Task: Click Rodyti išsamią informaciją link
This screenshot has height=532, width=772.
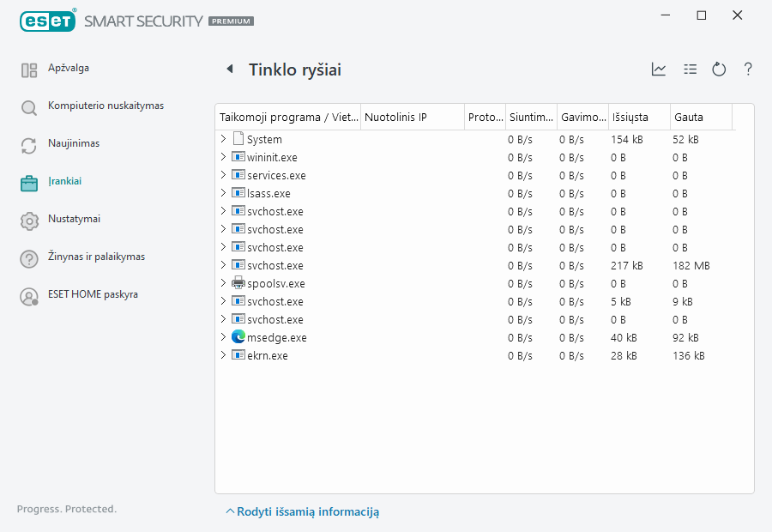Action: tap(307, 511)
